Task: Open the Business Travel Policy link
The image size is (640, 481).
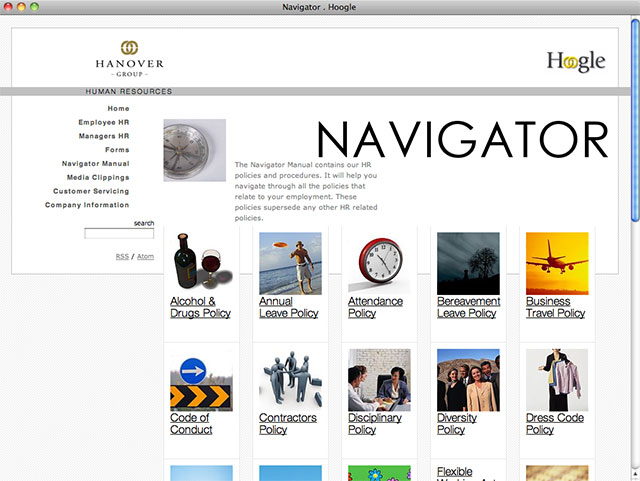Action: point(556,307)
